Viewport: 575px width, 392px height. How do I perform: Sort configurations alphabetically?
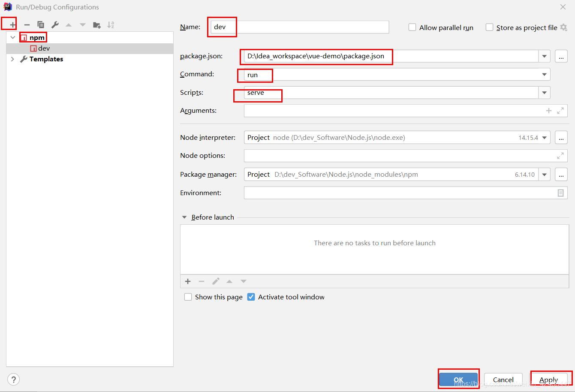point(111,25)
